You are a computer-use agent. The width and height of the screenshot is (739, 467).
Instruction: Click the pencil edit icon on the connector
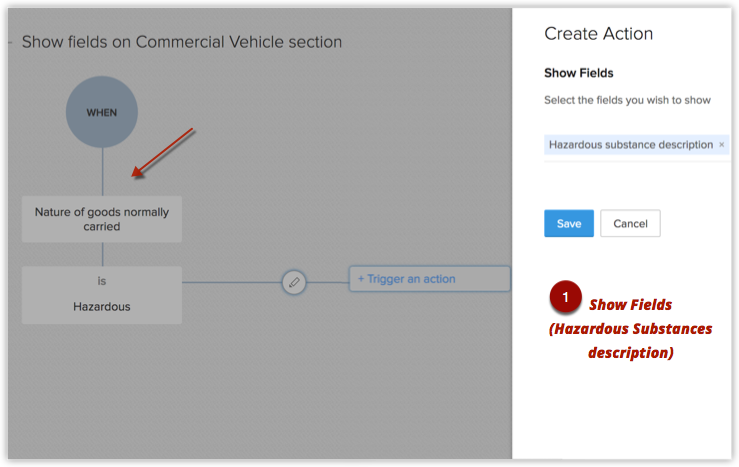[x=294, y=282]
